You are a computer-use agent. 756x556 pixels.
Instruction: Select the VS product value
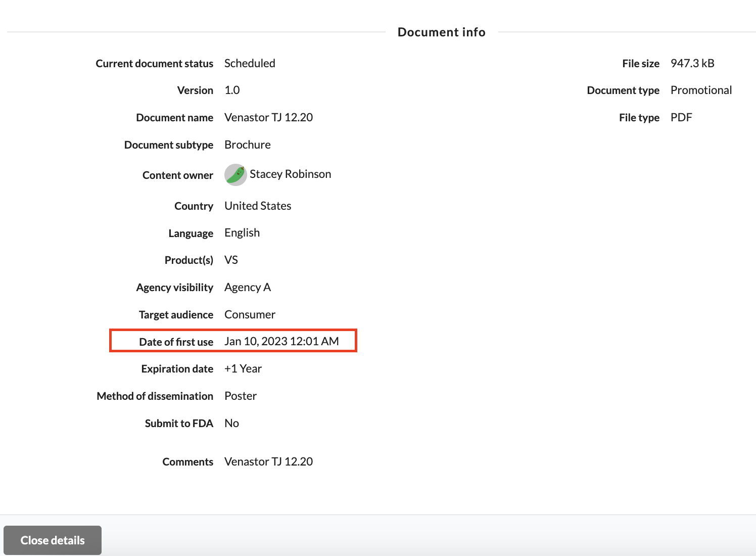pos(231,260)
